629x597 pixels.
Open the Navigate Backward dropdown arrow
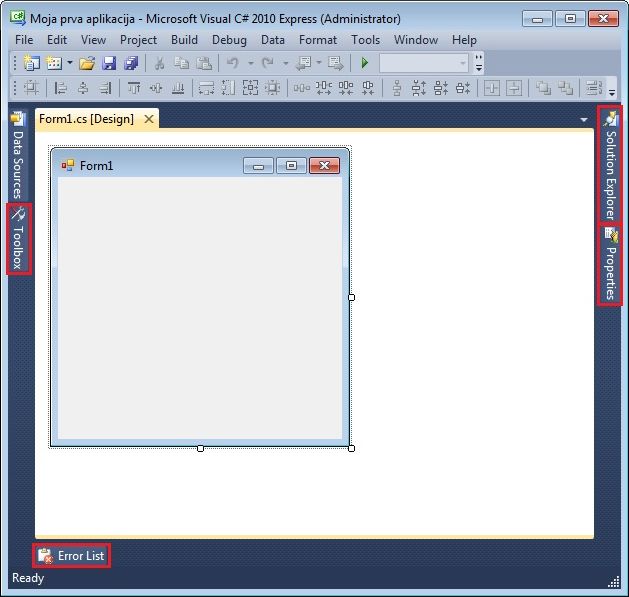point(319,63)
